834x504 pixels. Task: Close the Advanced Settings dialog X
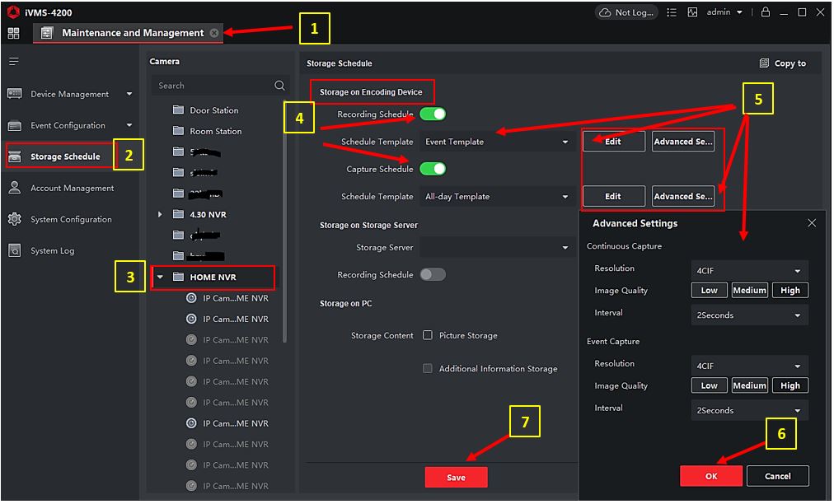(x=811, y=223)
